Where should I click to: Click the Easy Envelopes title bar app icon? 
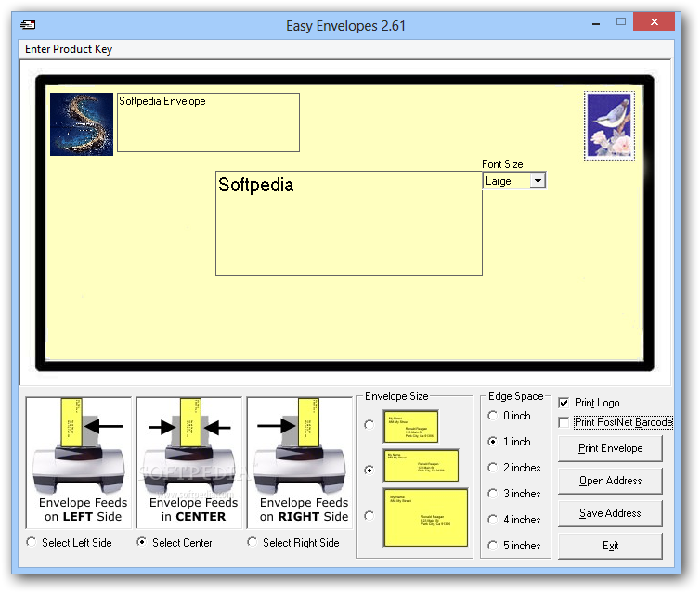click(x=28, y=24)
